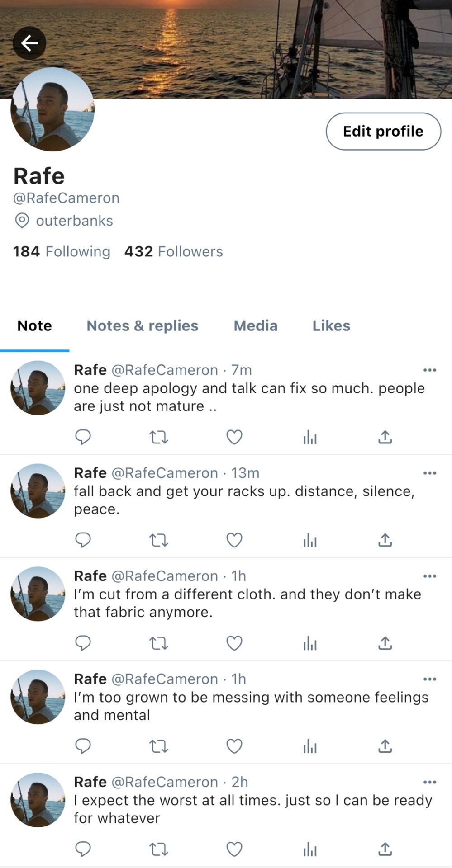The height and width of the screenshot is (868, 452).
Task: Like the "one deep apology" post
Action: click(x=234, y=437)
